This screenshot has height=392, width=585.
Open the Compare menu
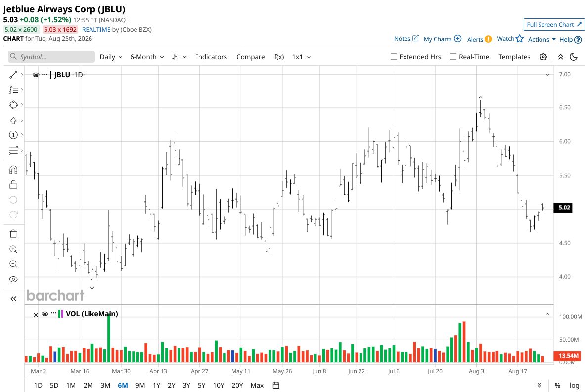pyautogui.click(x=250, y=57)
